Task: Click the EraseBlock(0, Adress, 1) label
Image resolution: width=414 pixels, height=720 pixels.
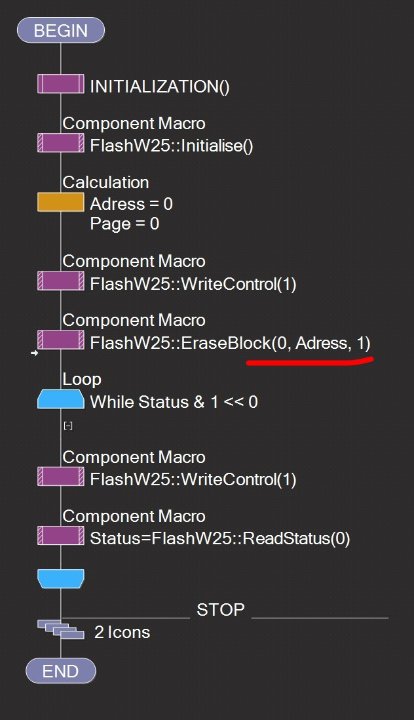Action: pyautogui.click(x=230, y=343)
